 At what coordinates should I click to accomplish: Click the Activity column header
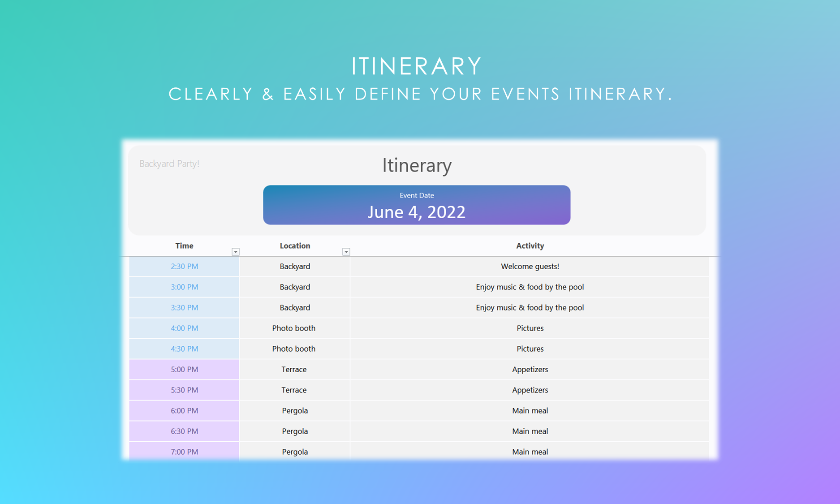coord(530,246)
